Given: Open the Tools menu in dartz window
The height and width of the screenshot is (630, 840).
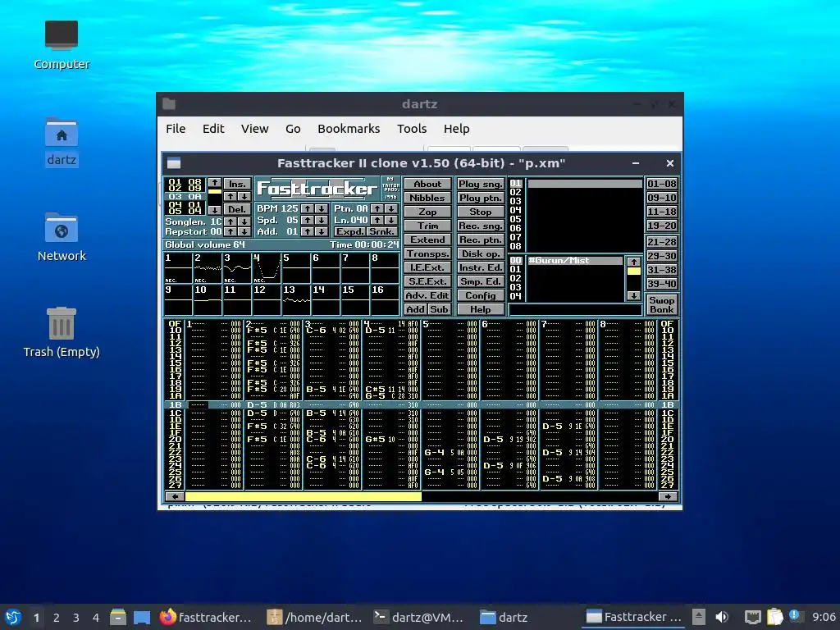Looking at the screenshot, I should [412, 129].
